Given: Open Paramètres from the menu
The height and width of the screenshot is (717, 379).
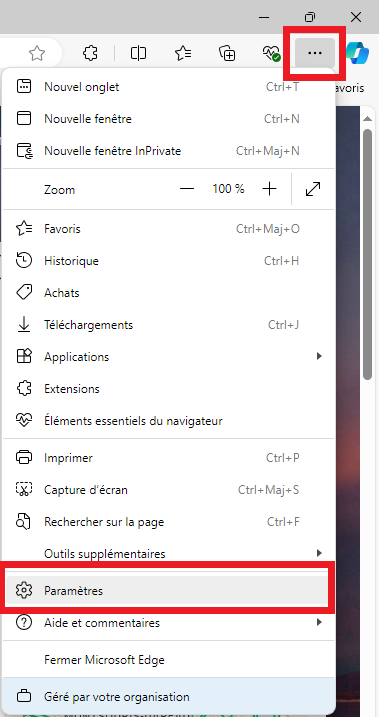Looking at the screenshot, I should (x=167, y=591).
